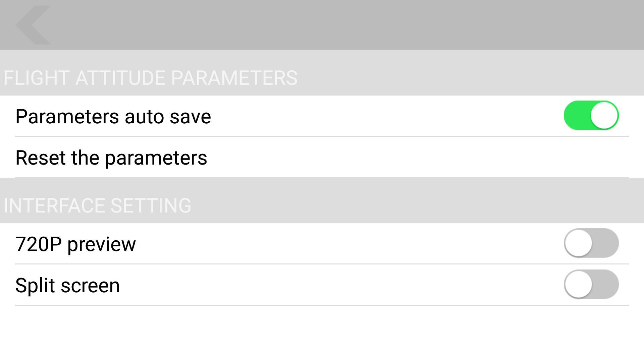Click the gray track of Split screen switch
Viewport: 644px width, 362px height.
(x=606, y=285)
